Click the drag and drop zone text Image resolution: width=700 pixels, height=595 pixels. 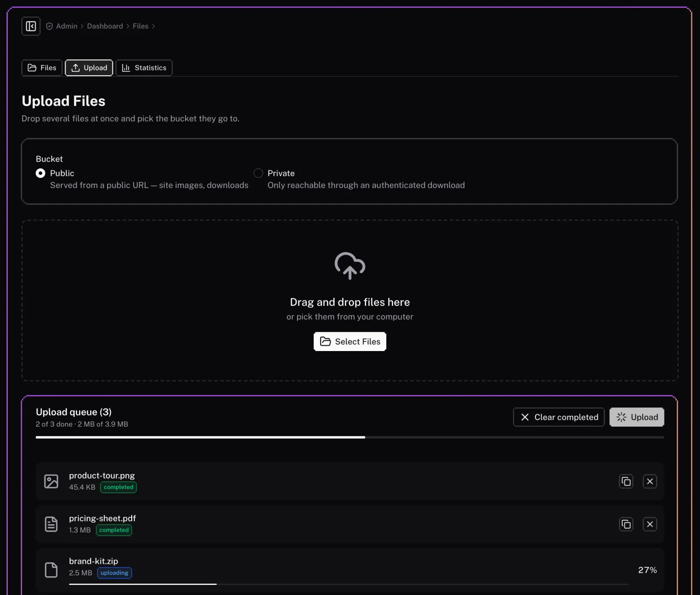pos(350,302)
